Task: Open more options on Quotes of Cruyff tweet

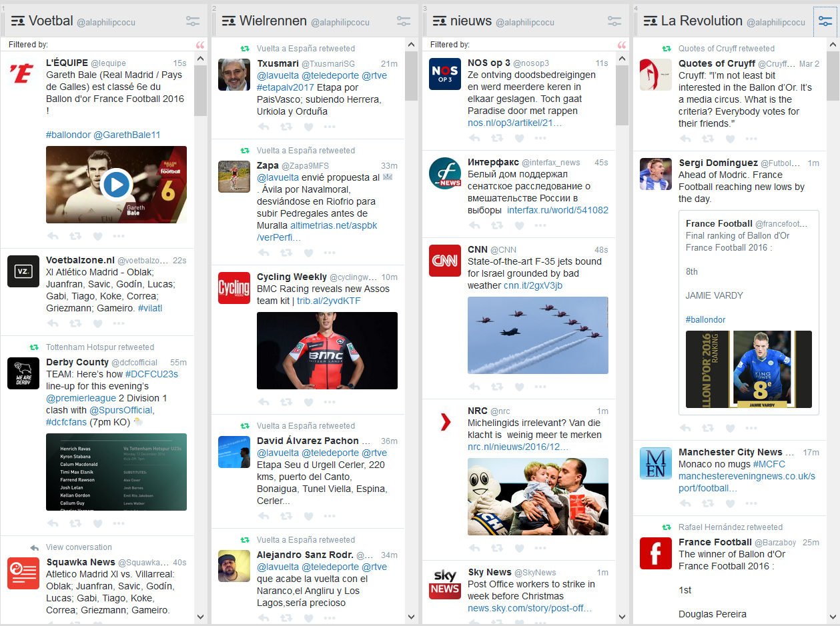Action: [751, 139]
